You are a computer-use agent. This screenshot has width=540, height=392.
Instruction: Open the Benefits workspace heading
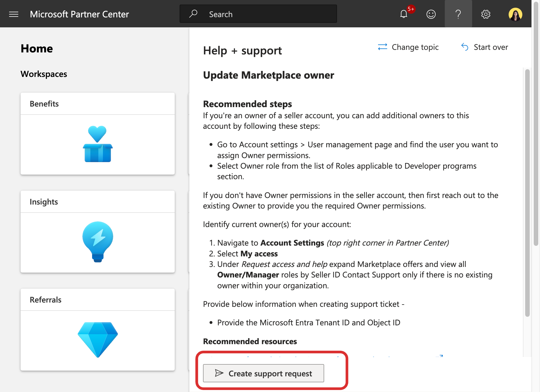[44, 104]
